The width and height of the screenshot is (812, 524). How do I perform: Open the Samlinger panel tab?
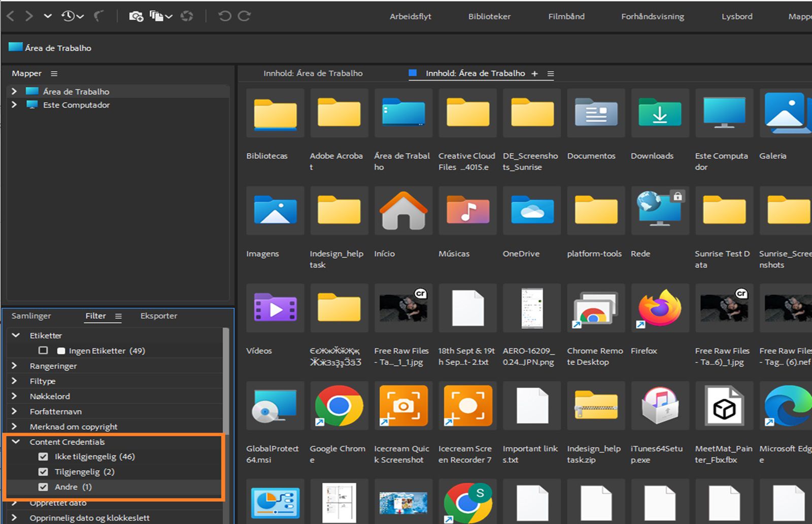pos(31,316)
